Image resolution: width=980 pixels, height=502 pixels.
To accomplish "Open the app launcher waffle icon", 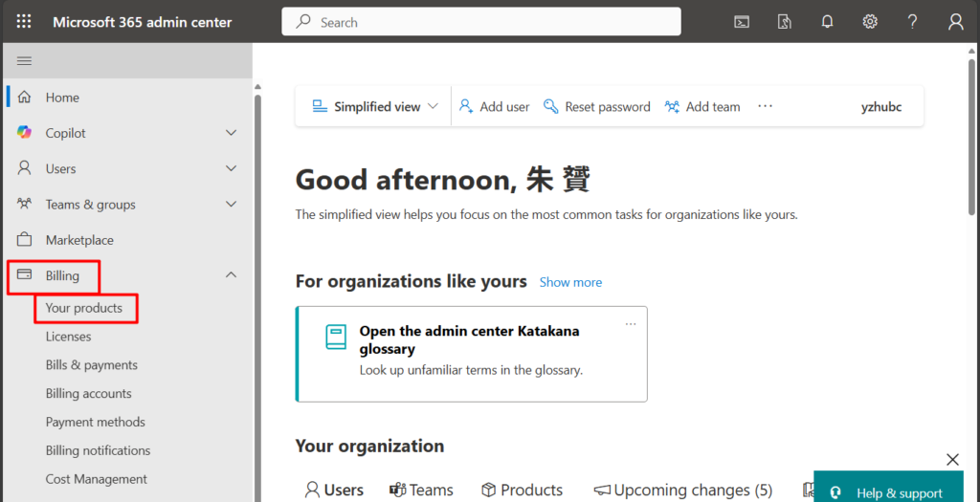I will coord(24,21).
